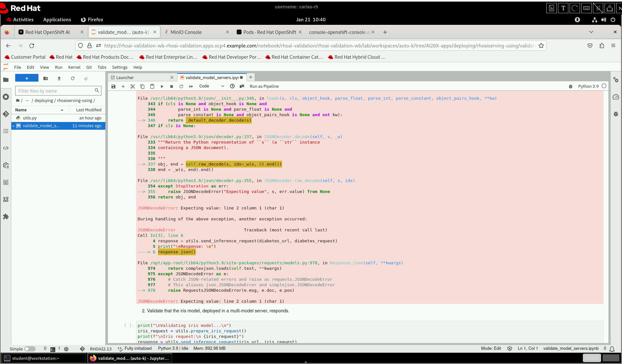The height and width of the screenshot is (364, 622).
Task: Open the Extension Manager puzzle icon
Action: 6,217
